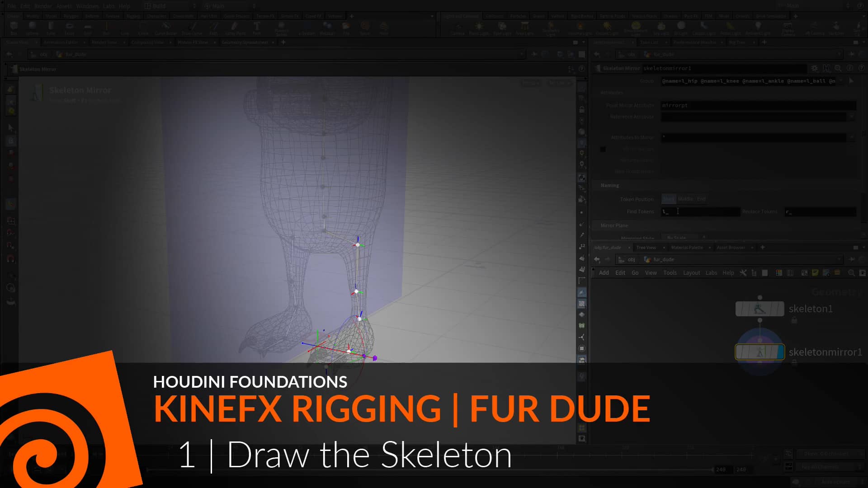The width and height of the screenshot is (868, 488).
Task: Select the skeleton1 node in the network editor
Action: [759, 309]
